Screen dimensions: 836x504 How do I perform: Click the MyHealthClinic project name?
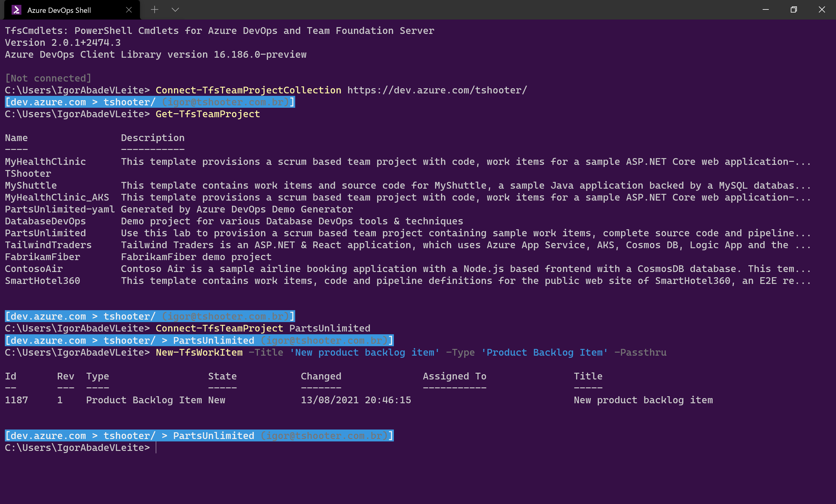[46, 162]
